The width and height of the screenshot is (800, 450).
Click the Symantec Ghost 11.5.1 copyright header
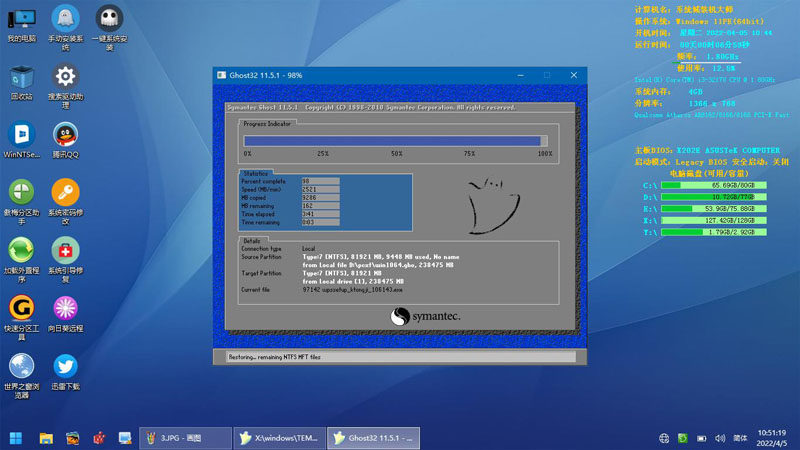[x=371, y=107]
